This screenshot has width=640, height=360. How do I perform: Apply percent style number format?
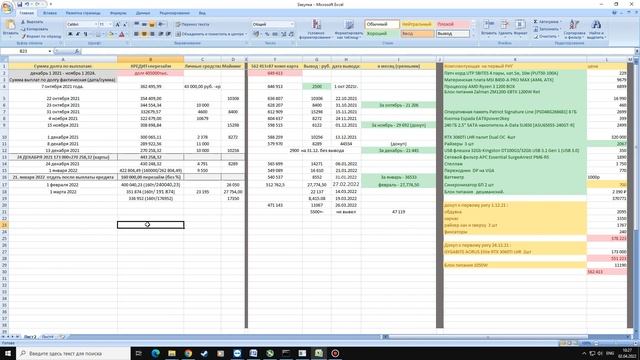[x=267, y=34]
